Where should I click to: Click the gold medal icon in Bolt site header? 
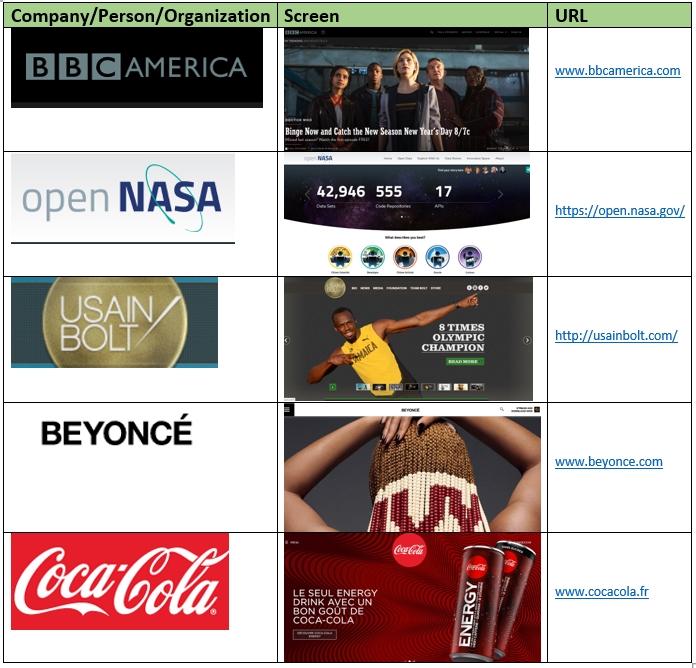pyautogui.click(x=335, y=289)
